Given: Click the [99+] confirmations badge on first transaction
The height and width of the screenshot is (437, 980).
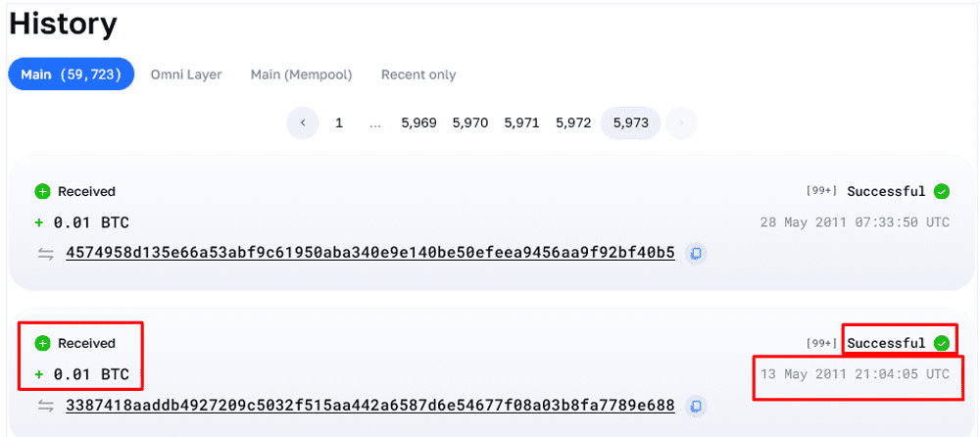Looking at the screenshot, I should point(821,192).
